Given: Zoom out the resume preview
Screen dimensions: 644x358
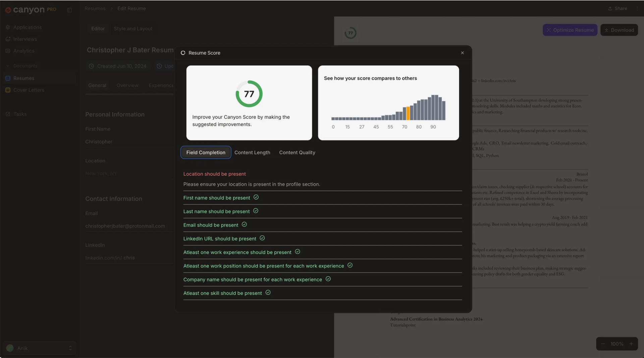Looking at the screenshot, I should (x=603, y=344).
